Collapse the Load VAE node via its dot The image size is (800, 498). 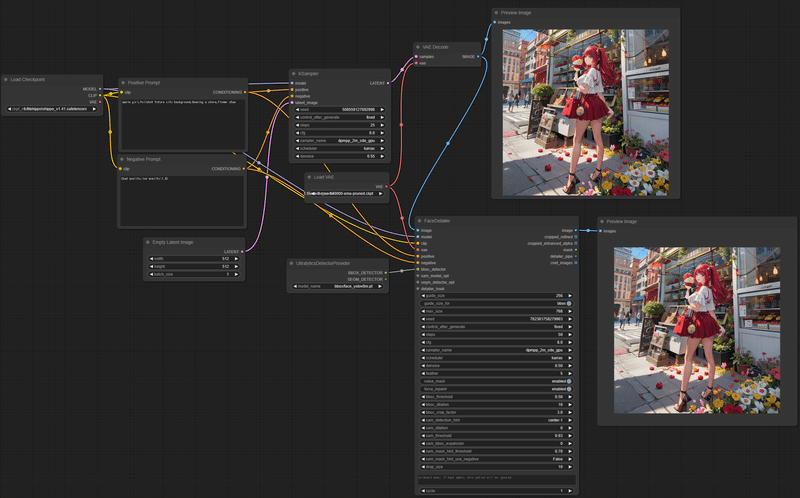309,177
